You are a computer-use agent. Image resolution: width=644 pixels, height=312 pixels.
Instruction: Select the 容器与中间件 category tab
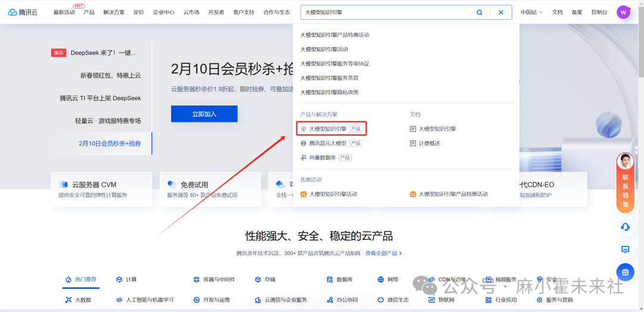coord(214,280)
